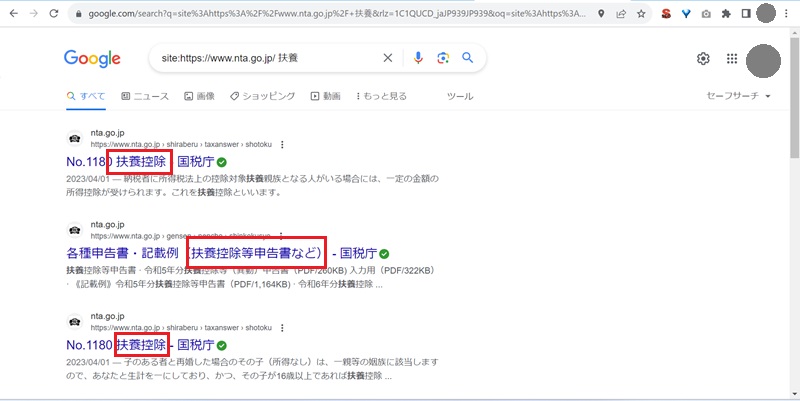Click the second result's nta.go.jp site icon
The height and width of the screenshot is (401, 800).
pyautogui.click(x=74, y=231)
